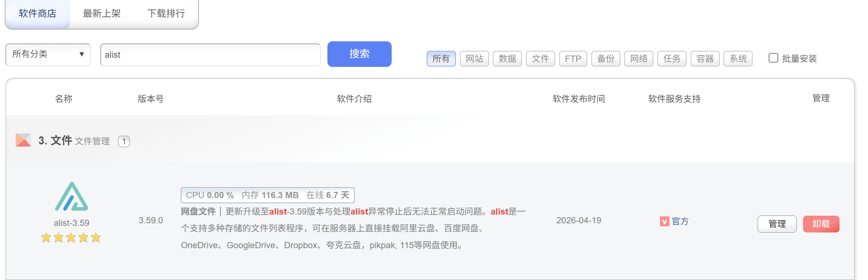This screenshot has height=280, width=868.
Task: Click the 2026-04-19 release date
Action: tap(579, 220)
